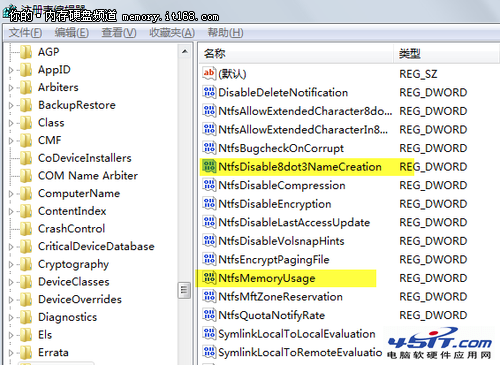The width and height of the screenshot is (500, 365).
Task: Open the 帮助(H) menu
Action: click(x=225, y=33)
